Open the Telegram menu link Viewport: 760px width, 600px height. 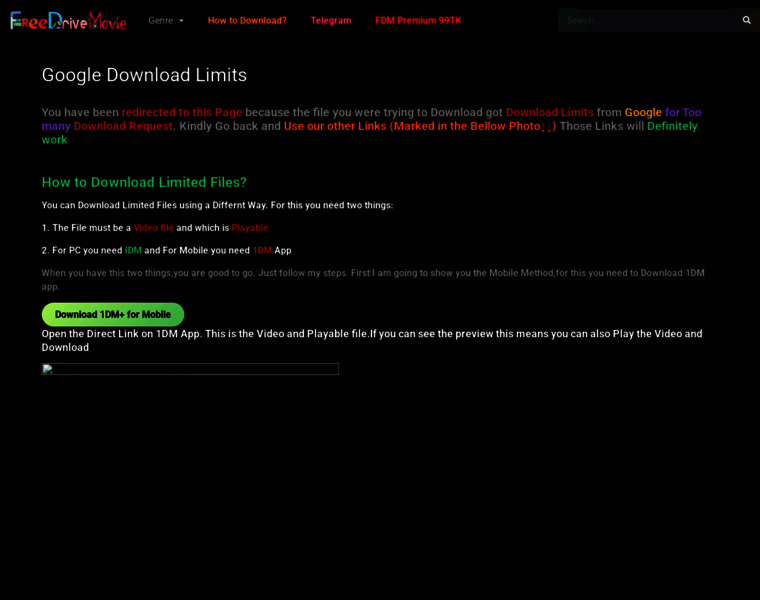coord(331,20)
